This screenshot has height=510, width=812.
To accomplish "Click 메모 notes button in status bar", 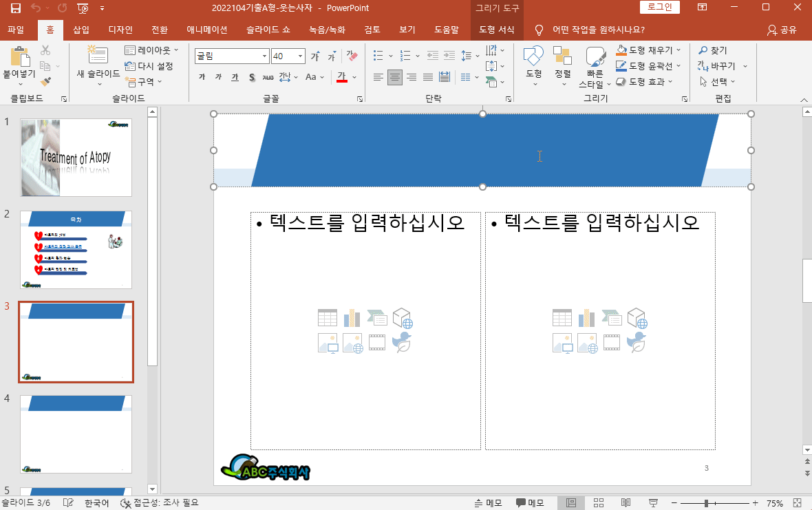I will pos(488,502).
